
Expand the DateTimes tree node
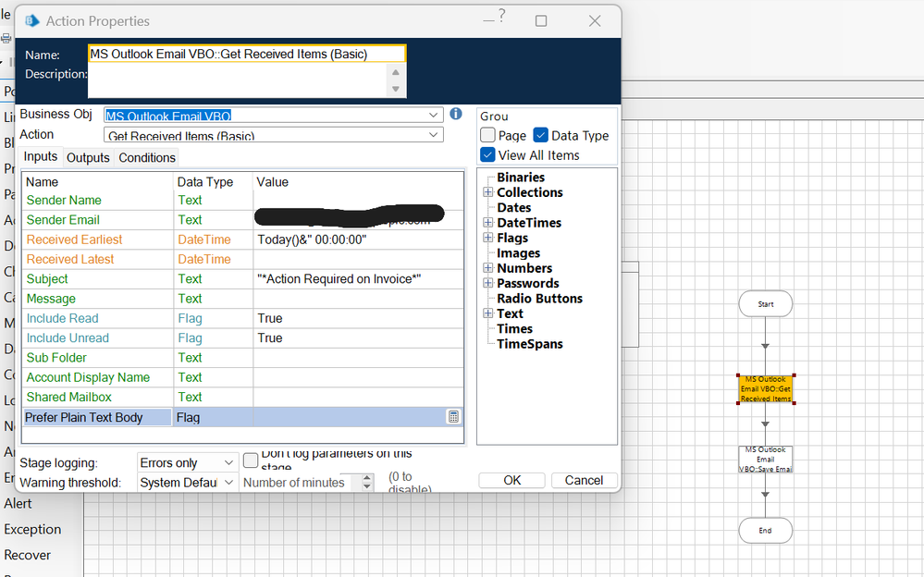(x=488, y=222)
